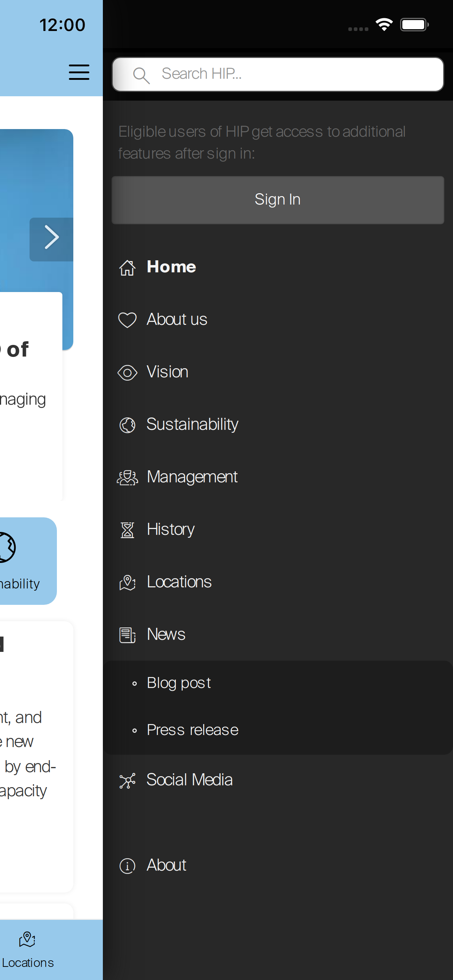Click the info circle icon beside About
The image size is (453, 980).
(127, 866)
